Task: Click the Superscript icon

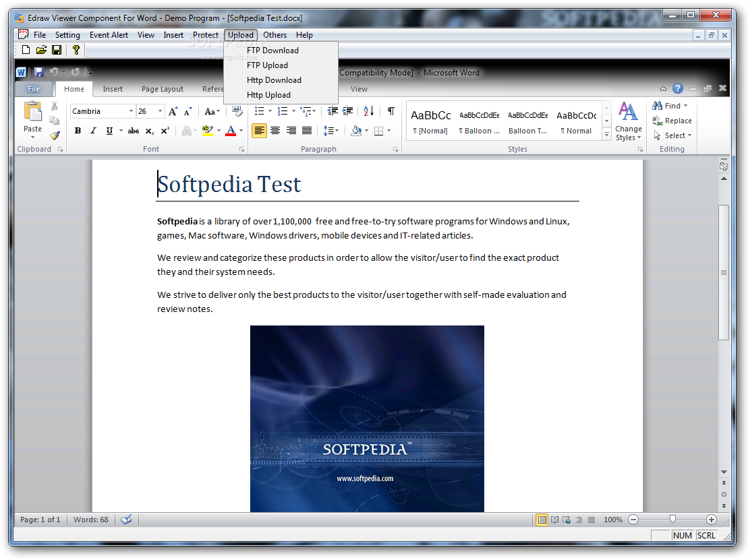Action: (165, 131)
